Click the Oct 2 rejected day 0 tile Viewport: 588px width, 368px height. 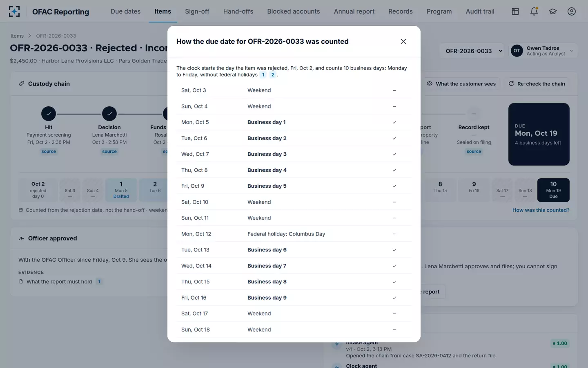[38, 190]
